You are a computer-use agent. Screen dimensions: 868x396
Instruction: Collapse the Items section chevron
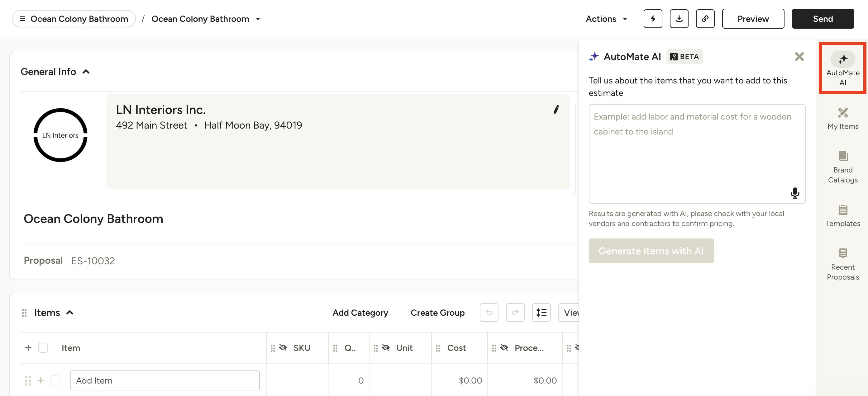[70, 313]
